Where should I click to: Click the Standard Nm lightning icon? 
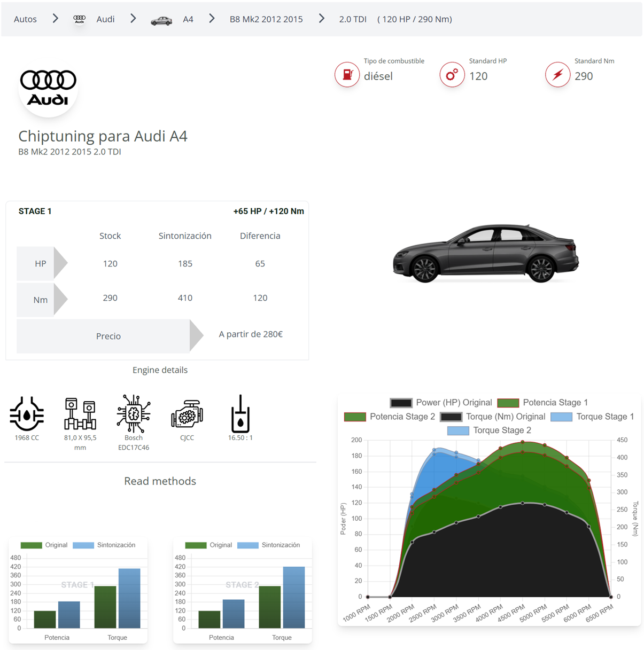pos(557,74)
